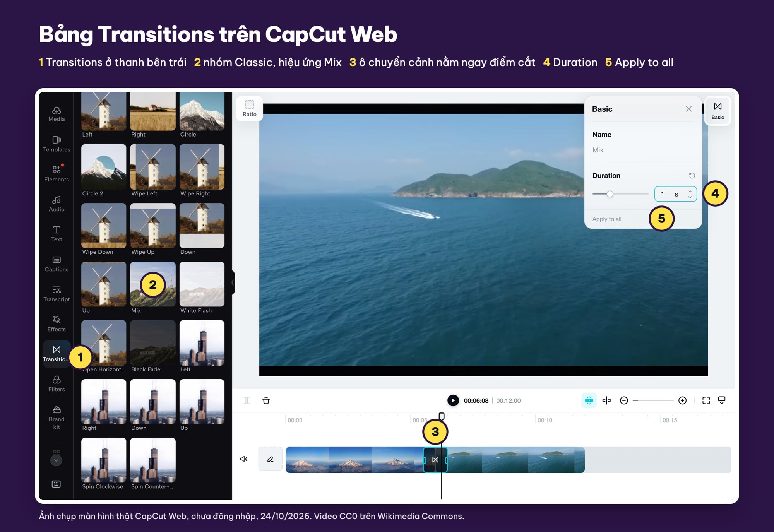This screenshot has height=532, width=774.
Task: Click the Ratio button above preview
Action: (250, 108)
